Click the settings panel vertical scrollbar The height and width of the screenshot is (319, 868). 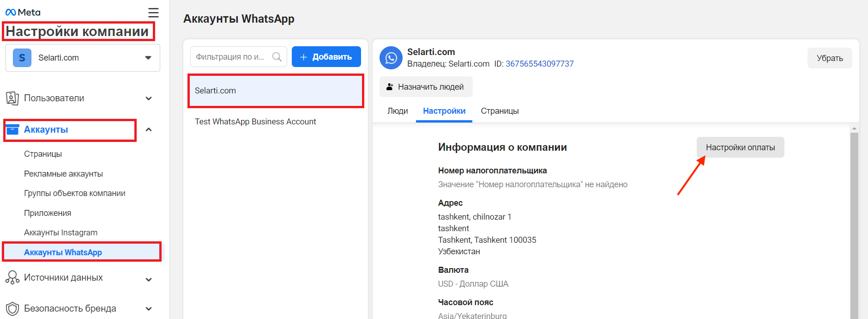[x=855, y=226]
